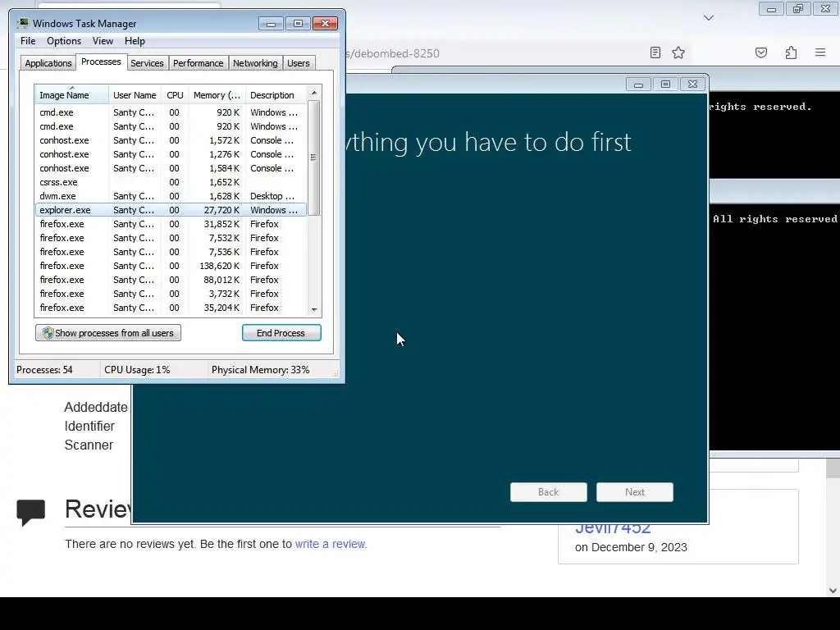Image resolution: width=840 pixels, height=630 pixels.
Task: Switch to the Users tab
Action: click(298, 63)
